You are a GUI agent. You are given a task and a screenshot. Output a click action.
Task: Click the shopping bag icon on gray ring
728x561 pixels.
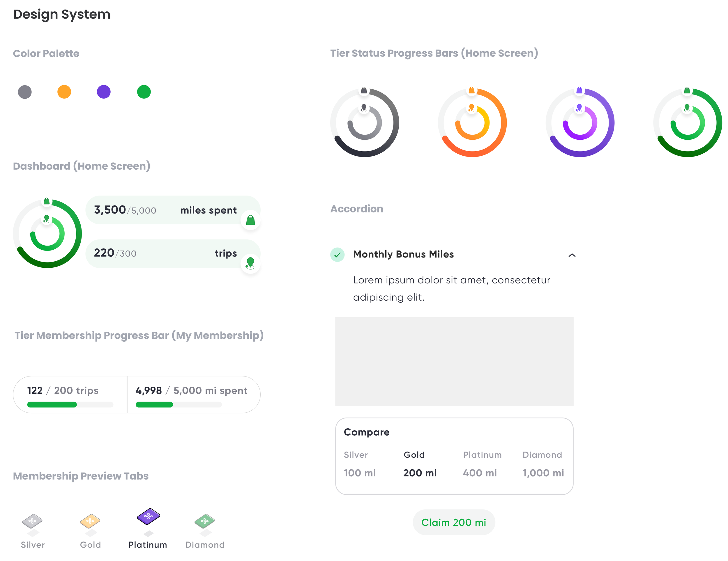point(364,90)
